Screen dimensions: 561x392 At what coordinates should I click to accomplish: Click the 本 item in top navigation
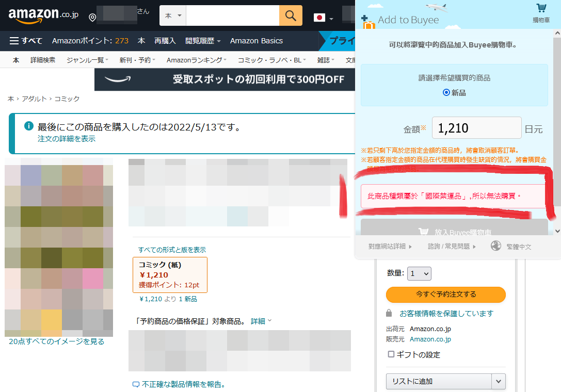pos(141,41)
